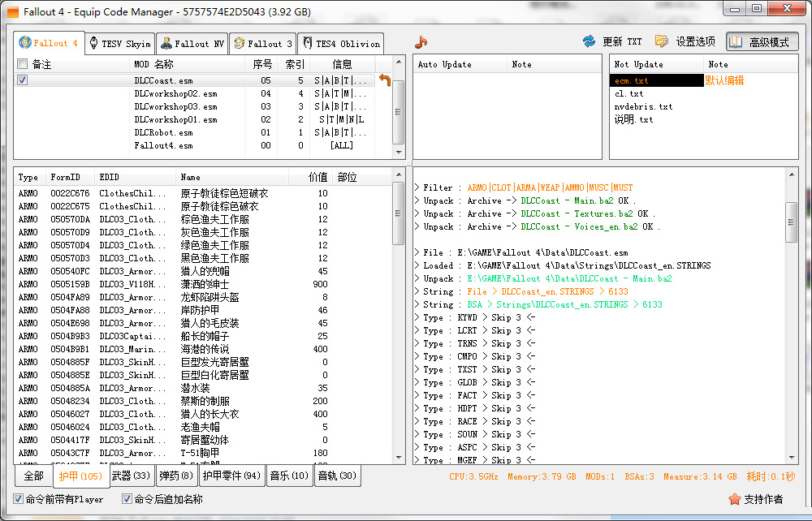The width and height of the screenshot is (812, 521).
Task: Click the 更新 TXT refresh icon
Action: pyautogui.click(x=589, y=41)
